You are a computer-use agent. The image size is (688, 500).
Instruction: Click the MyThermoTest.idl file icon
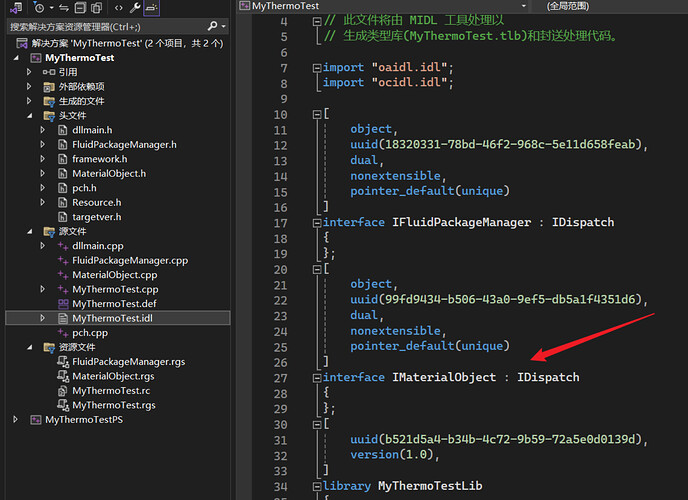(63, 318)
